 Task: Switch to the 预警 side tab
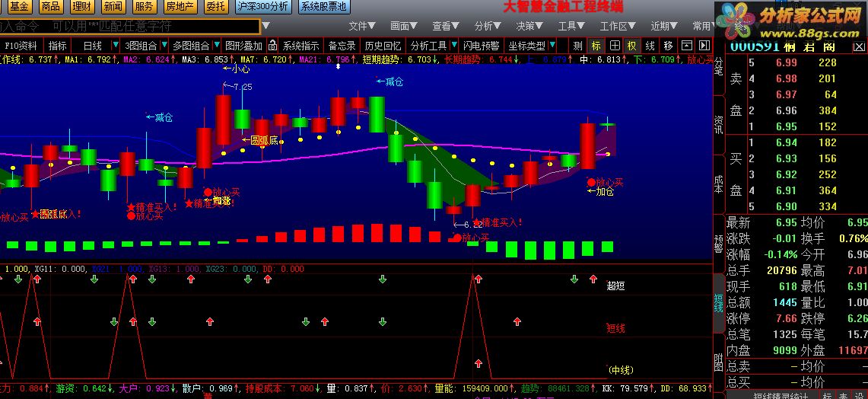[x=719, y=243]
